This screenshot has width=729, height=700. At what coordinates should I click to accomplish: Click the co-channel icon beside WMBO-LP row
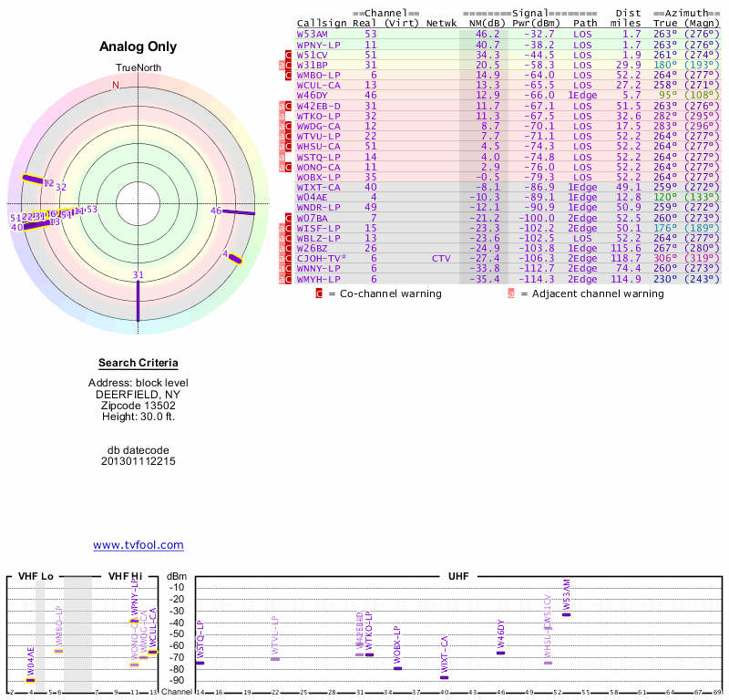[289, 76]
